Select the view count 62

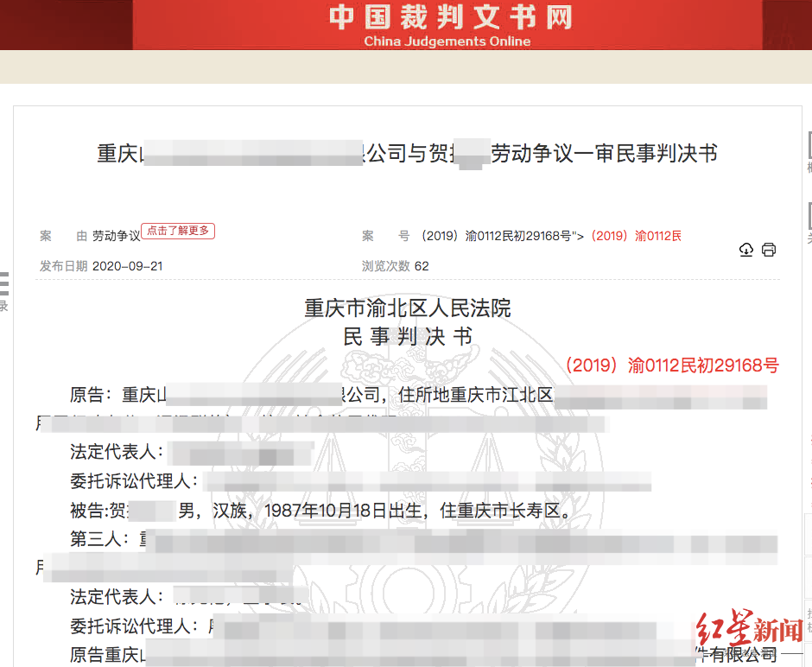pyautogui.click(x=422, y=266)
